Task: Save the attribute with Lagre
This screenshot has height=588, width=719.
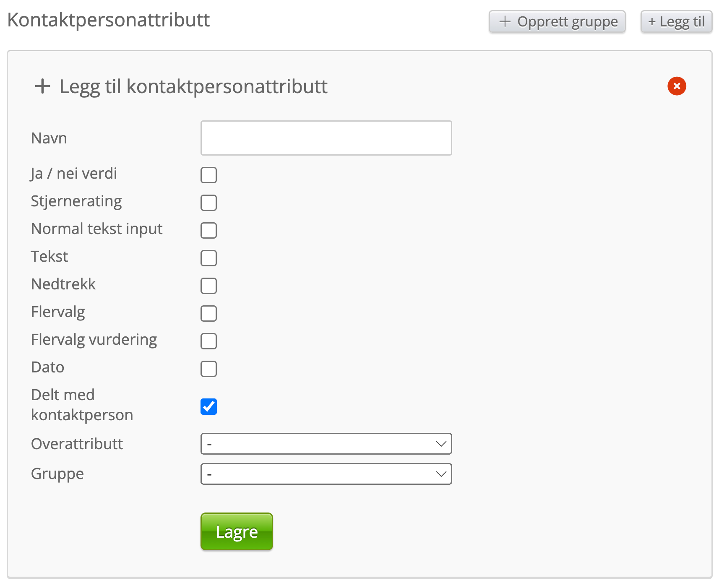Action: [237, 531]
